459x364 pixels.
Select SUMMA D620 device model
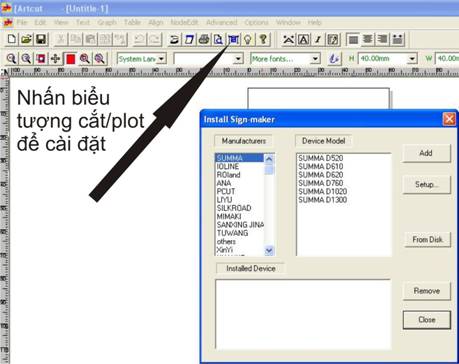[x=321, y=175]
